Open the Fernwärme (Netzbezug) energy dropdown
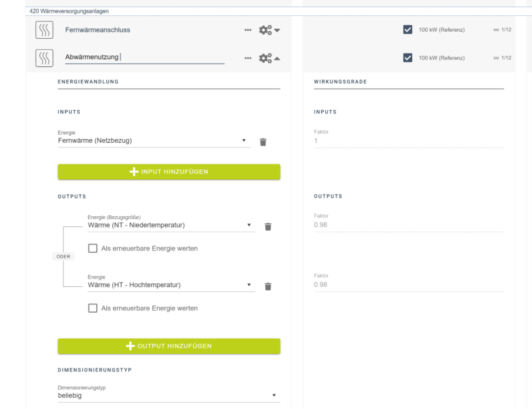The image size is (532, 409). click(x=153, y=141)
